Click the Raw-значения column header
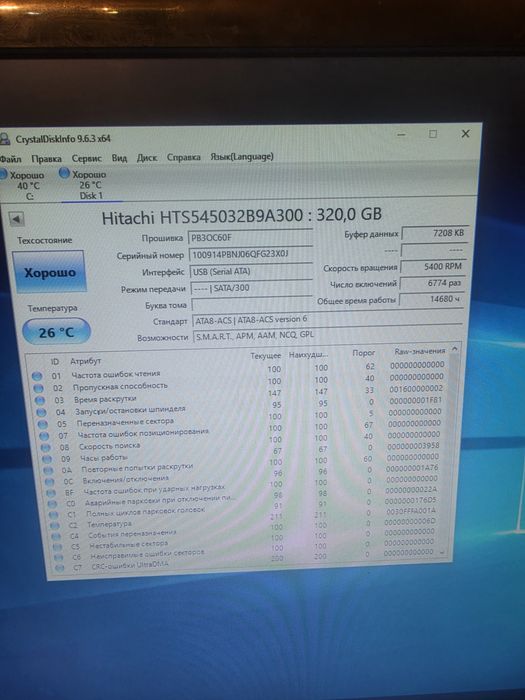The width and height of the screenshot is (525, 700). click(x=420, y=351)
